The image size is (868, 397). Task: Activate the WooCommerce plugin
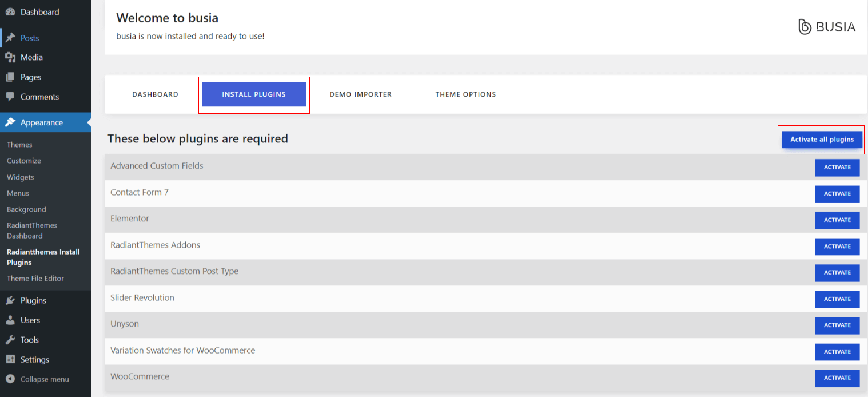pos(837,378)
